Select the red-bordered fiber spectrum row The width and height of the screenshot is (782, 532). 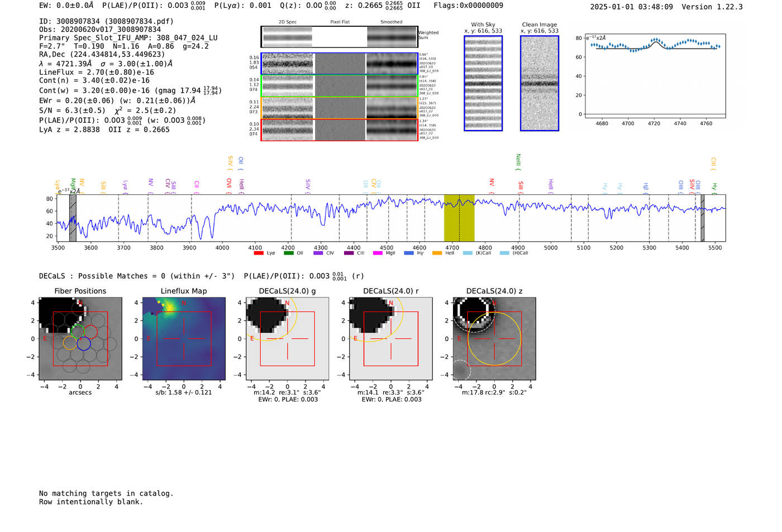point(339,130)
